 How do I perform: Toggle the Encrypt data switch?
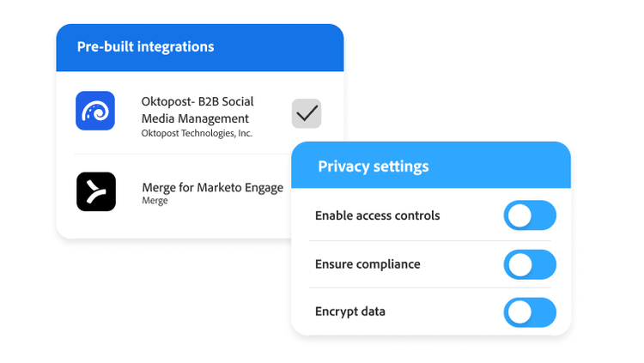(x=530, y=312)
